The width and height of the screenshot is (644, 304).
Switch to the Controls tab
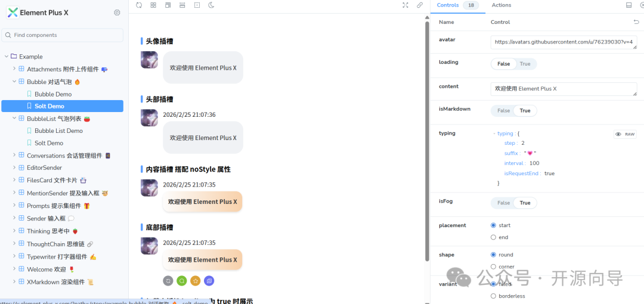[448, 5]
